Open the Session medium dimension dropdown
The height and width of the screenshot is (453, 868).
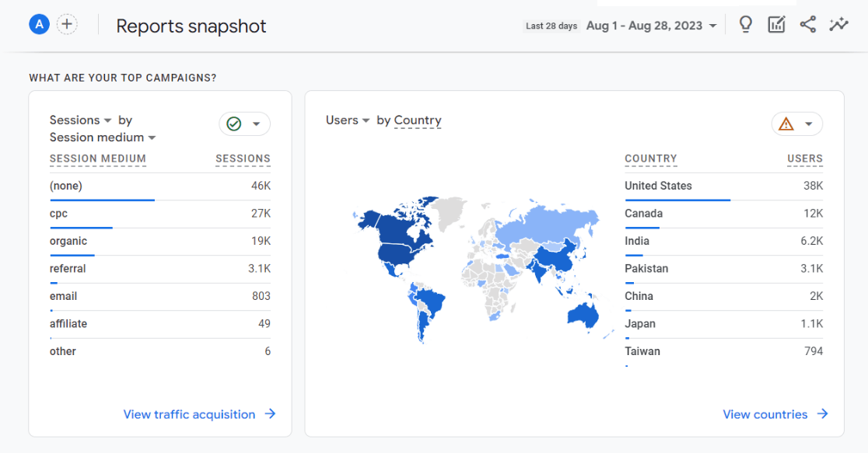102,138
